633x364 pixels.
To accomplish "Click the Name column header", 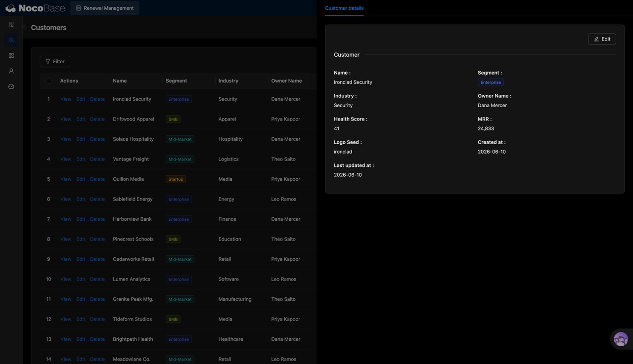I will point(120,81).
